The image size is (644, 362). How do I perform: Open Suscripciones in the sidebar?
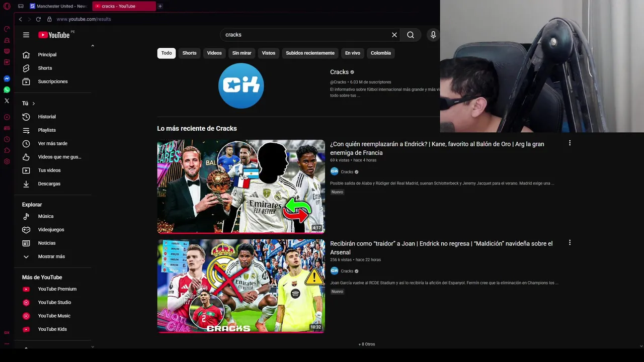click(x=53, y=81)
